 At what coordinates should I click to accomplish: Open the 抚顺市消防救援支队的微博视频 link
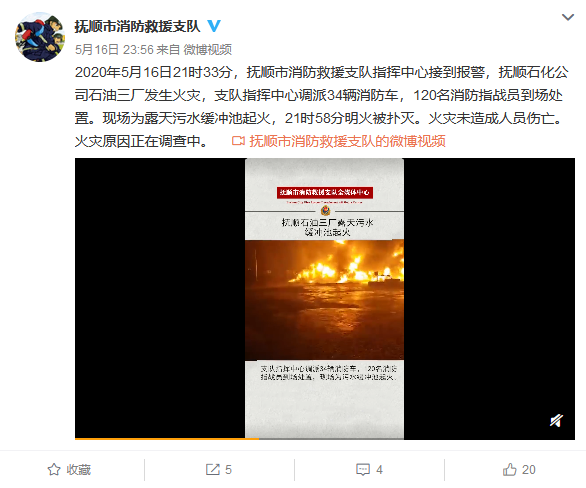coord(348,141)
